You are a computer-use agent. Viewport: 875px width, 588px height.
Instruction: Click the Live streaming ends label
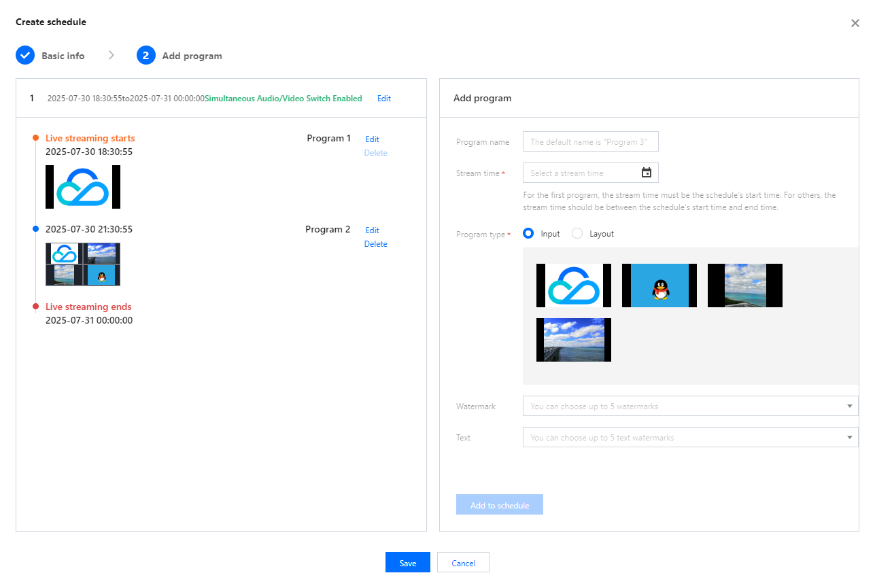click(88, 307)
